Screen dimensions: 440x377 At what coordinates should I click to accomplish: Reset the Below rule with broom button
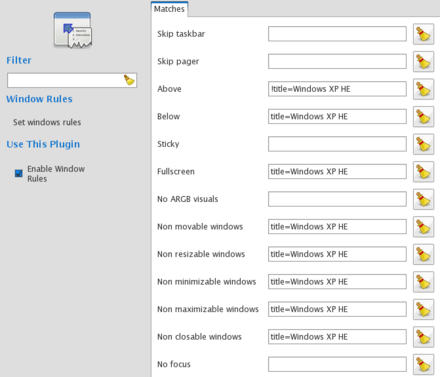point(423,117)
